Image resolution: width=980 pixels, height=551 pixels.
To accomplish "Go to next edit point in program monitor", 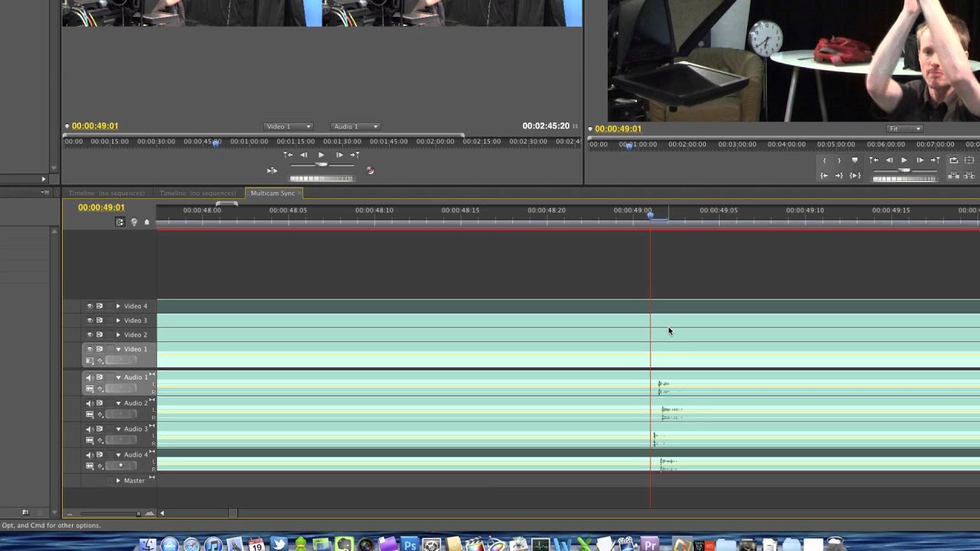I will 936,160.
